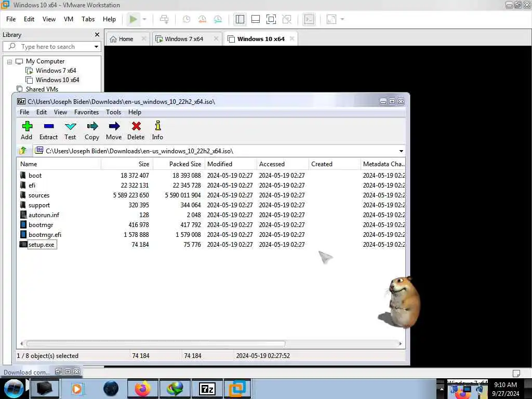The height and width of the screenshot is (399, 532).
Task: Click the horizontal scrollbar in file list
Action: click(x=156, y=344)
